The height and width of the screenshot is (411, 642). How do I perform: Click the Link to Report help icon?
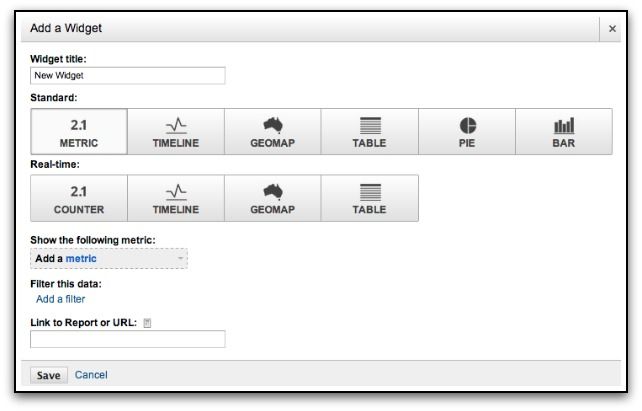[147, 323]
